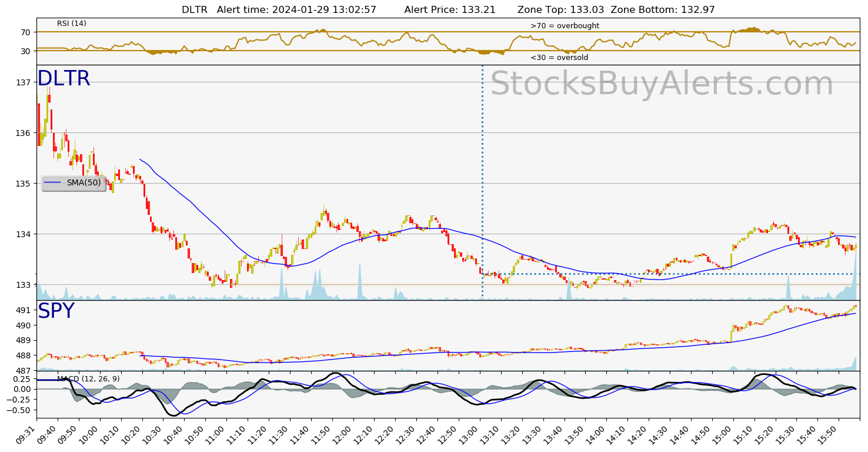The height and width of the screenshot is (452, 868).
Task: Click the Zone Bottom 132.97 title text
Action: (x=663, y=9)
